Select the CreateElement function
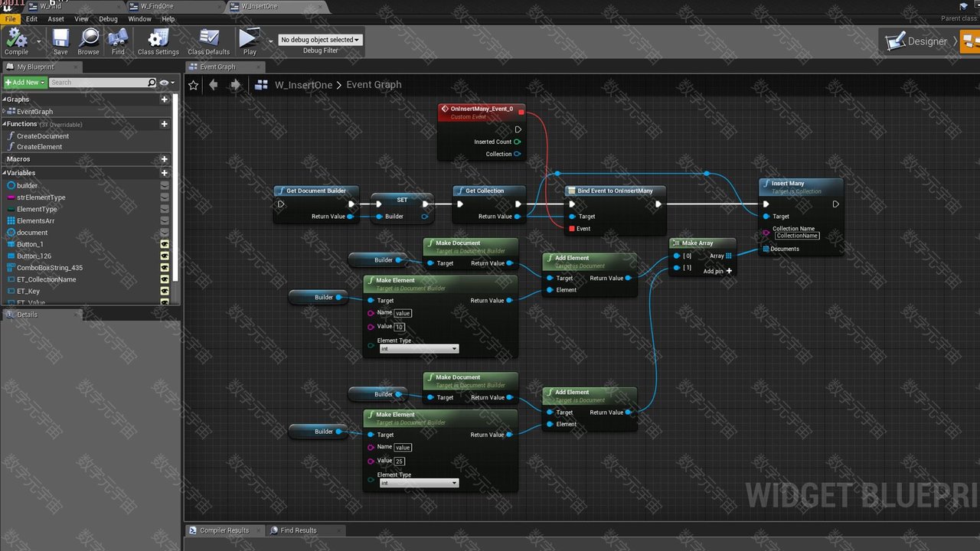Viewport: 980px width, 551px height. [39, 147]
